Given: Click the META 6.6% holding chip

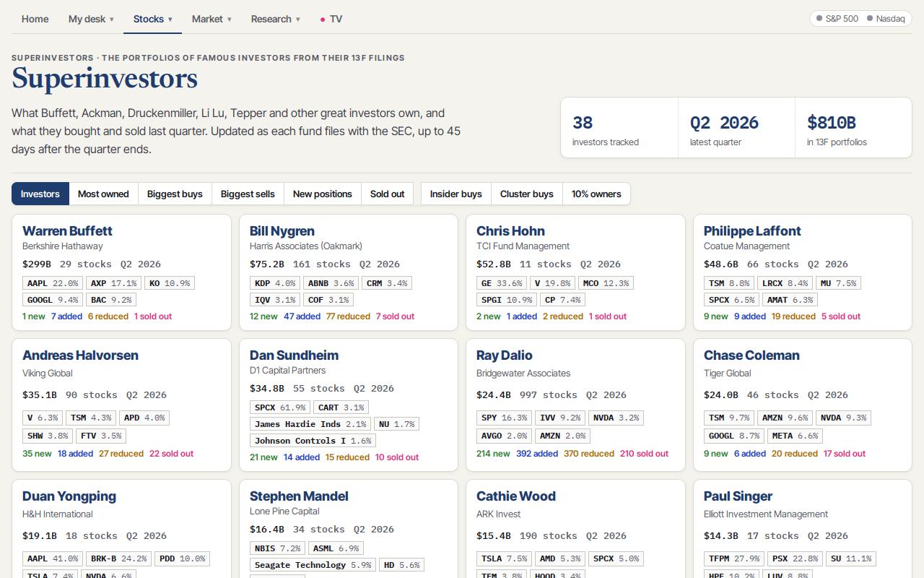Looking at the screenshot, I should click(x=795, y=436).
